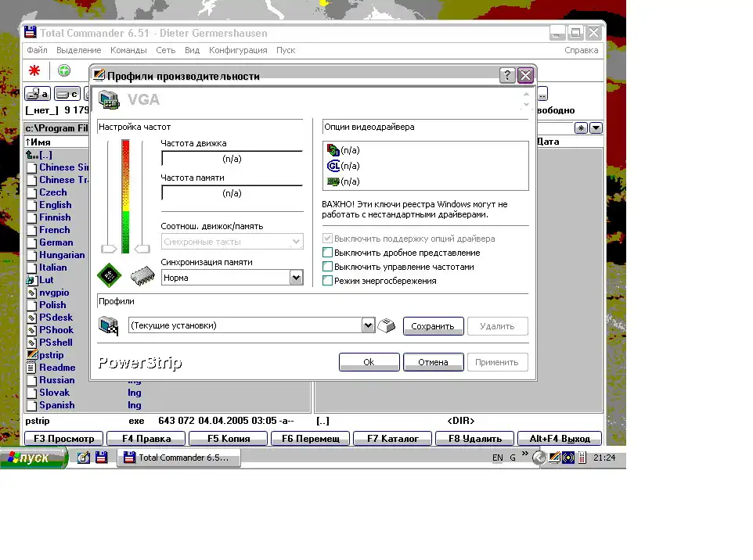Check Режим энергосбережения option
The height and width of the screenshot is (560, 753).
tap(328, 281)
